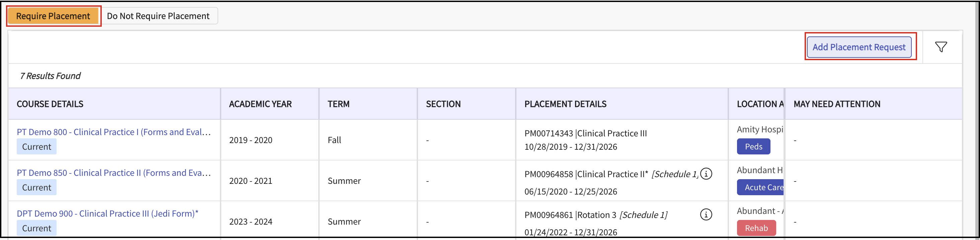Screen dimensions: 980x240
Task: Click info icon beside Rotation 3 placement
Action: (x=706, y=215)
